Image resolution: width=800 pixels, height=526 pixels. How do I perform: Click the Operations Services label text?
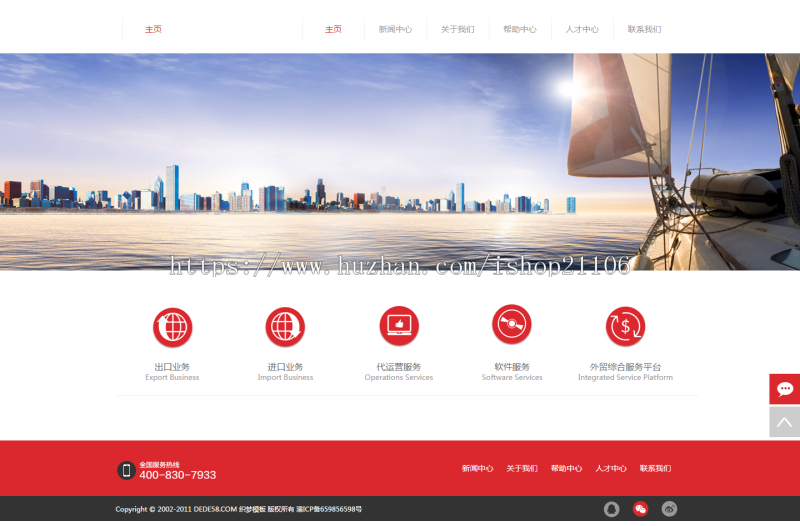[399, 378]
